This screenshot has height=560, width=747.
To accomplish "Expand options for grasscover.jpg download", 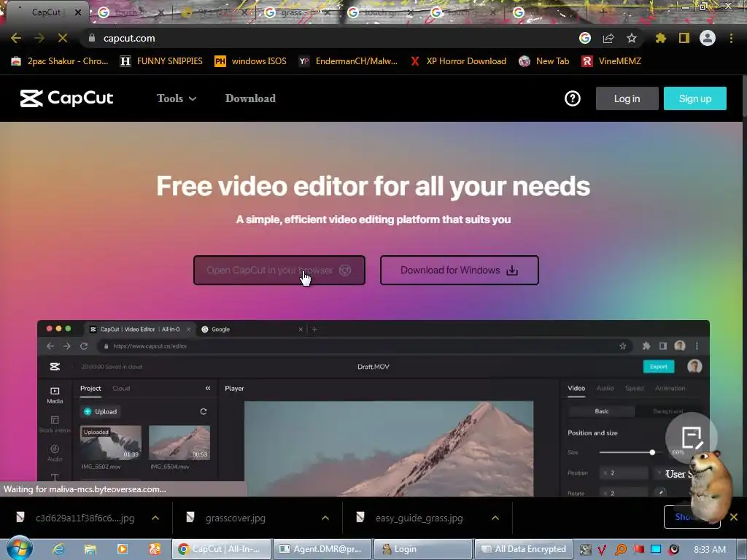I will coord(325,518).
